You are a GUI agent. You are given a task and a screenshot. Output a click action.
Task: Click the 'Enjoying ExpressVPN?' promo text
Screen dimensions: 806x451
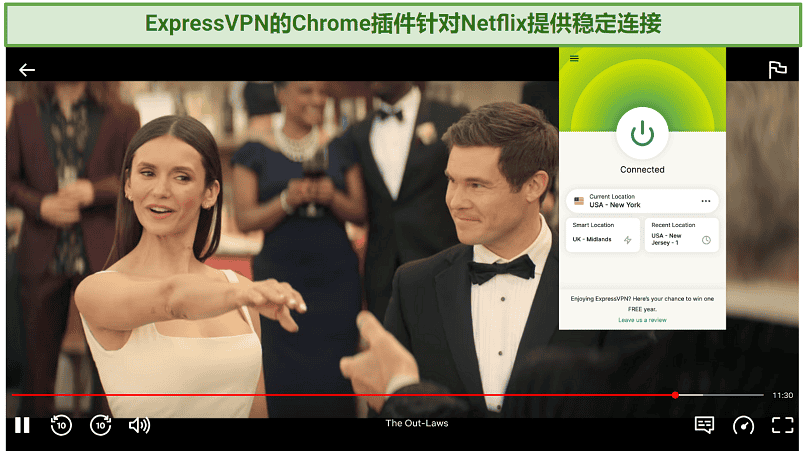click(642, 303)
